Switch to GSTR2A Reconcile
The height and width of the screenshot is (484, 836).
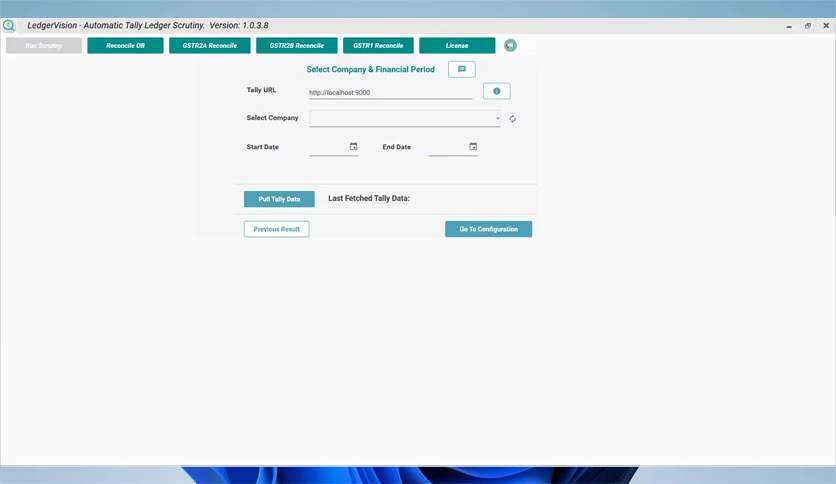210,45
